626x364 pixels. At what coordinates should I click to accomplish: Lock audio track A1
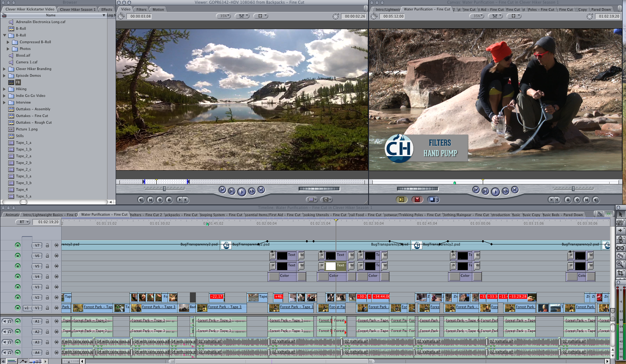point(47,321)
